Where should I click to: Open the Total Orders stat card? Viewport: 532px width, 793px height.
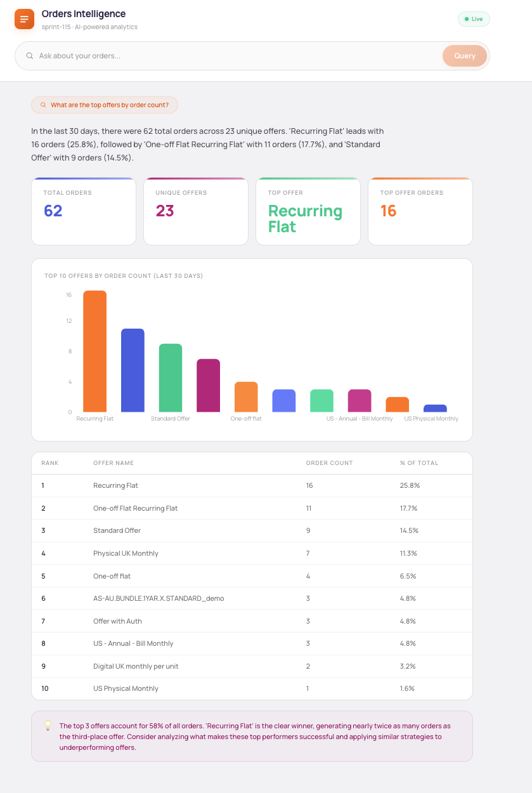click(84, 211)
